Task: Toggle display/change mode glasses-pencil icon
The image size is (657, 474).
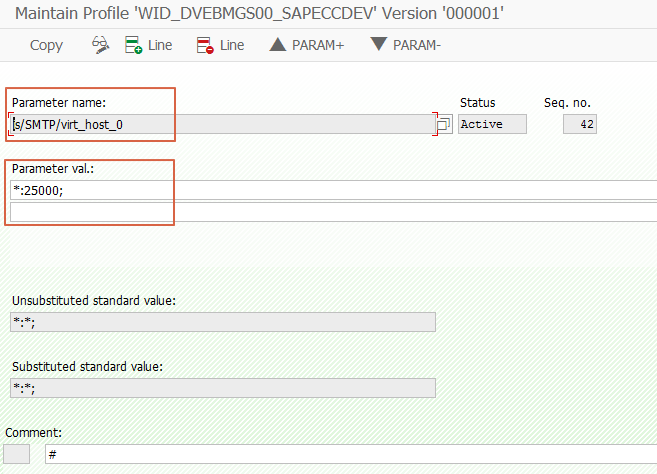Action: pos(101,45)
